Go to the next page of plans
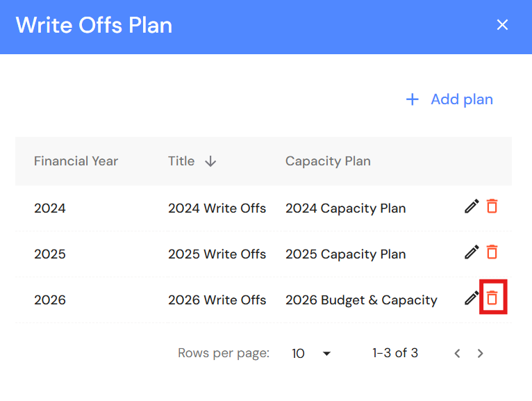532x401 pixels. click(x=480, y=353)
